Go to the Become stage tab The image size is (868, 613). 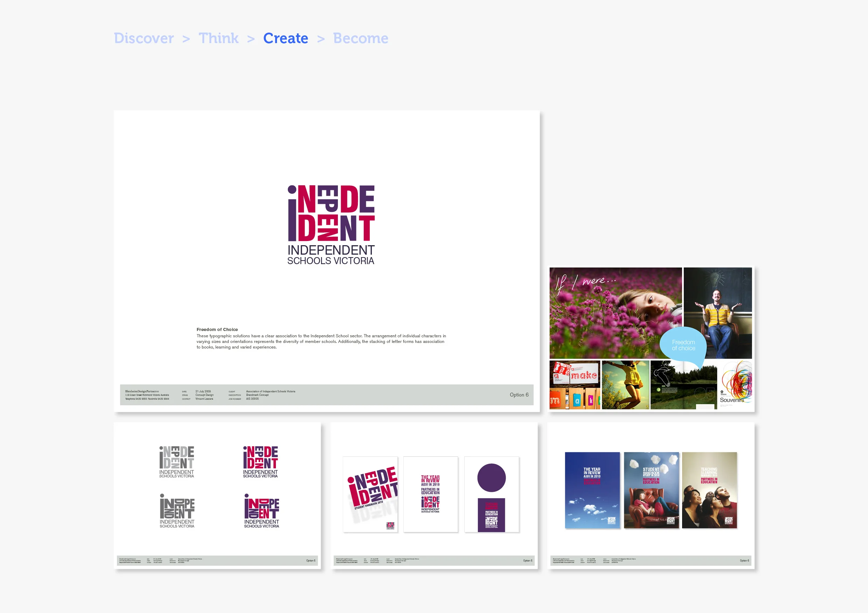(x=361, y=38)
